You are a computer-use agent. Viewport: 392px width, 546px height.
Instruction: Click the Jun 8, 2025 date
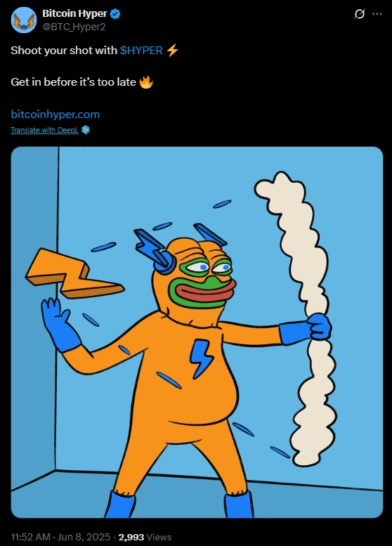(x=84, y=537)
